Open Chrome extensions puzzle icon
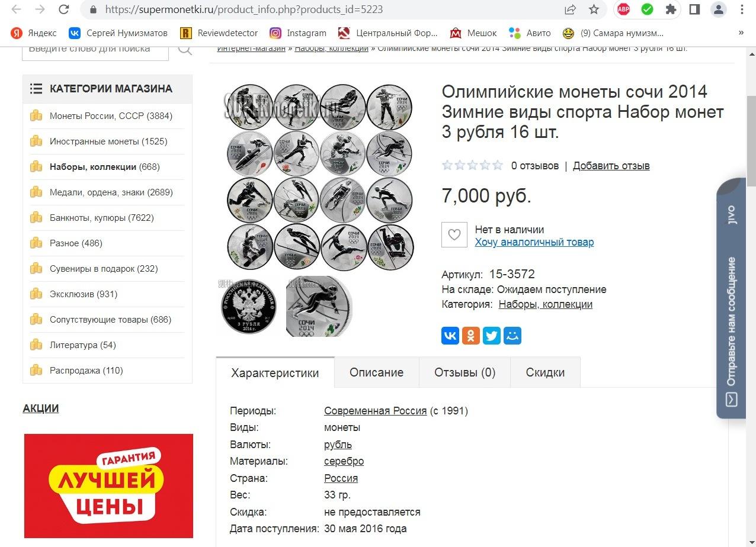 [x=671, y=9]
